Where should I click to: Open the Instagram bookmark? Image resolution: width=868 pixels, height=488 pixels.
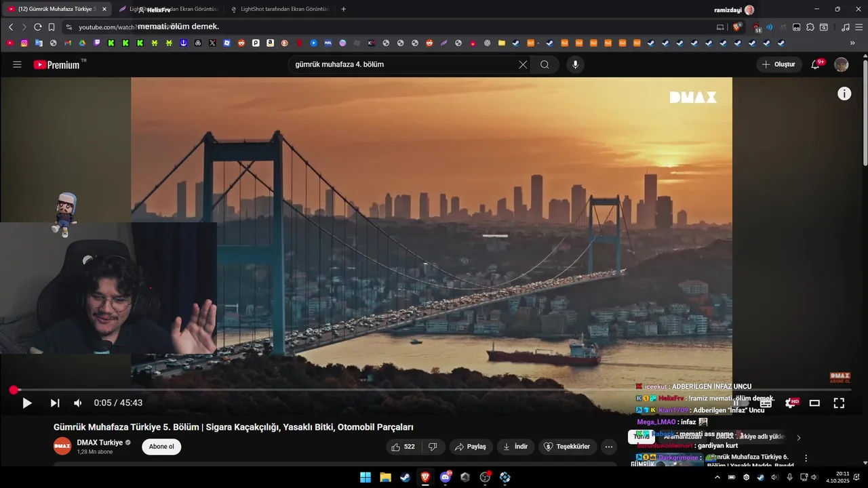point(24,43)
